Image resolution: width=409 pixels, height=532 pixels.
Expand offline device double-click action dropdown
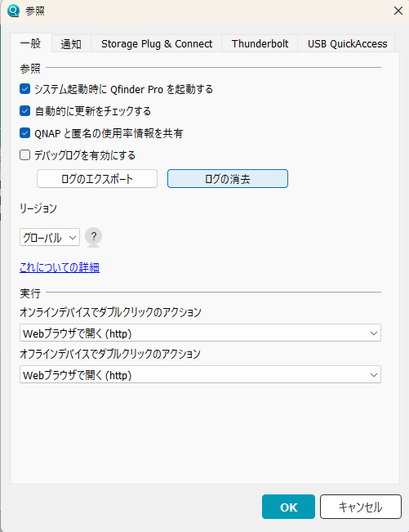[200, 374]
